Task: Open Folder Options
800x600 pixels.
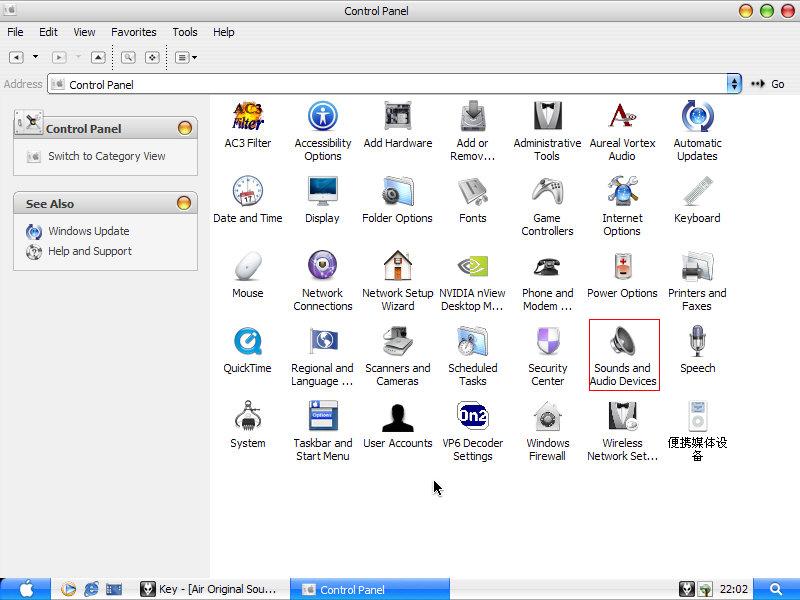Action: [x=397, y=200]
